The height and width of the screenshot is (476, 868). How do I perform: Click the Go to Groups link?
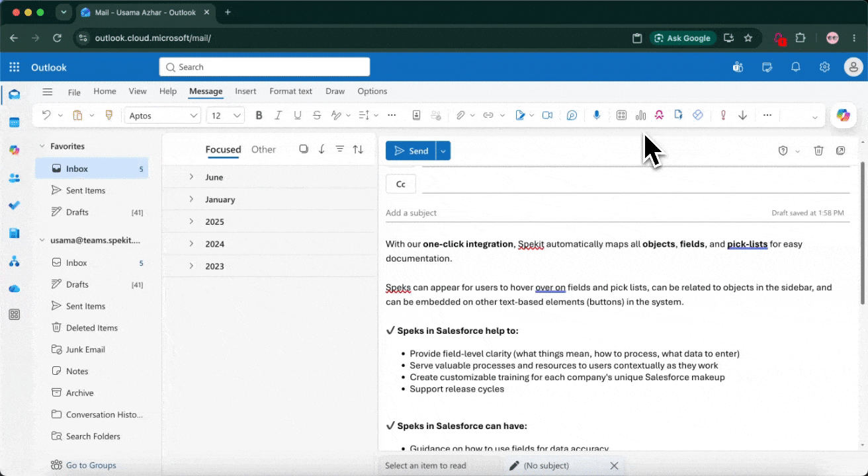pyautogui.click(x=91, y=465)
